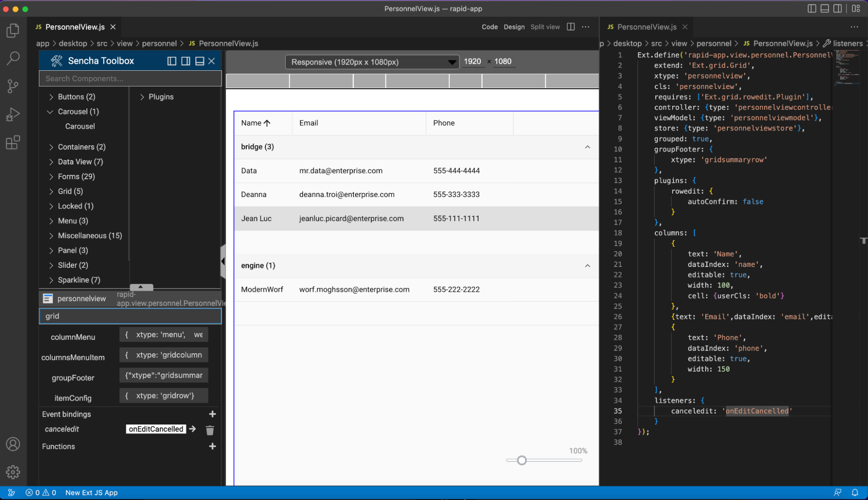Customize layout icon in title bar

[x=856, y=9]
